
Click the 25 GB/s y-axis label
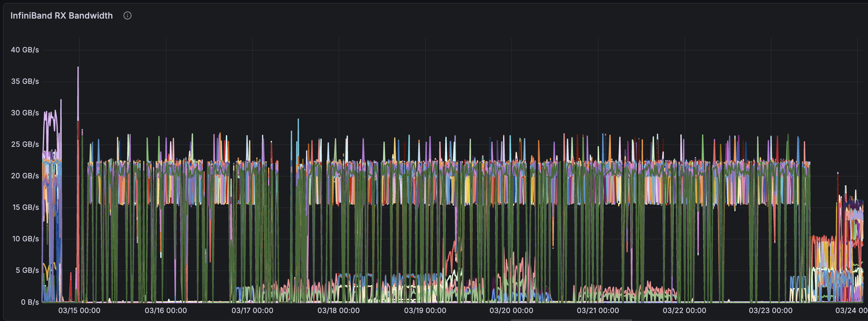tap(25, 144)
